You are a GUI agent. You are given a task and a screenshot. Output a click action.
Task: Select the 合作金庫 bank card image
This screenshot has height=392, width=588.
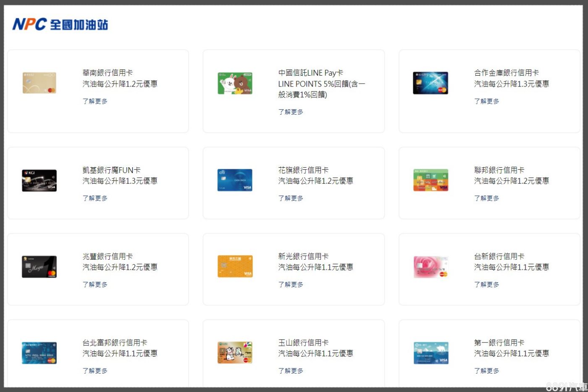pyautogui.click(x=430, y=83)
